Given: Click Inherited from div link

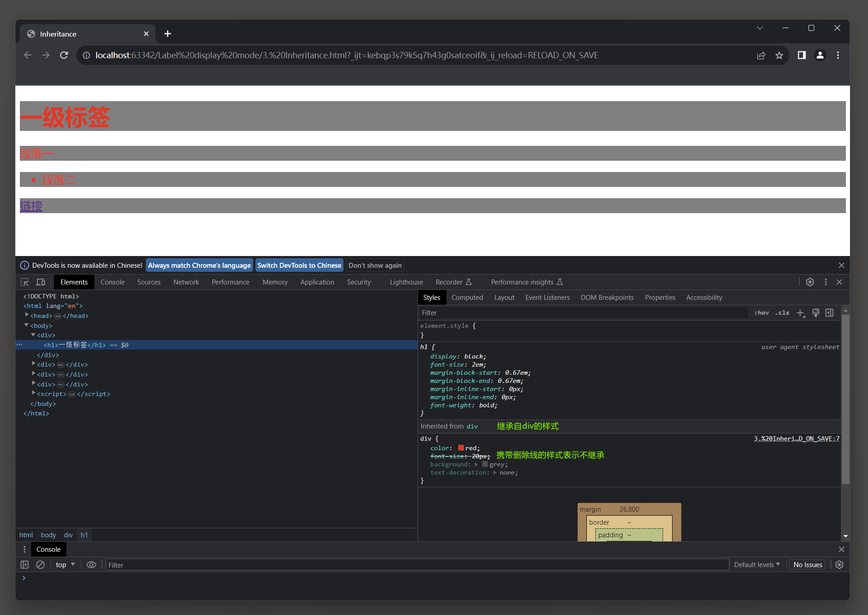Looking at the screenshot, I should [472, 426].
